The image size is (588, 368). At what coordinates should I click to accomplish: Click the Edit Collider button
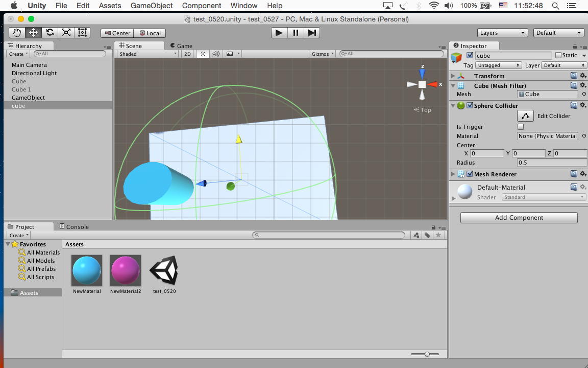tap(525, 116)
